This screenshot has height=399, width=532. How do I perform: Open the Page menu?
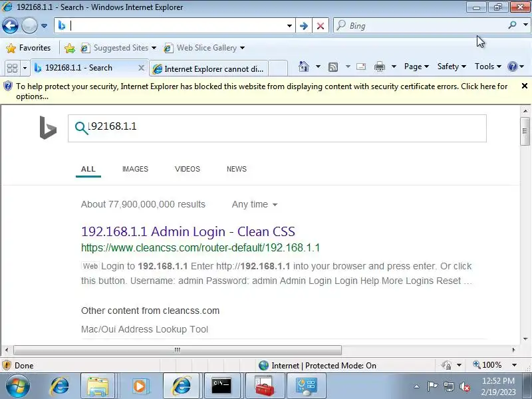416,66
